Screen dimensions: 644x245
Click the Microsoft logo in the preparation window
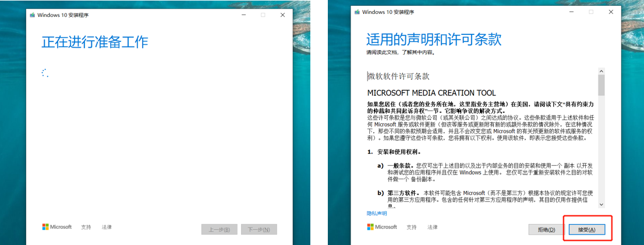tap(56, 227)
